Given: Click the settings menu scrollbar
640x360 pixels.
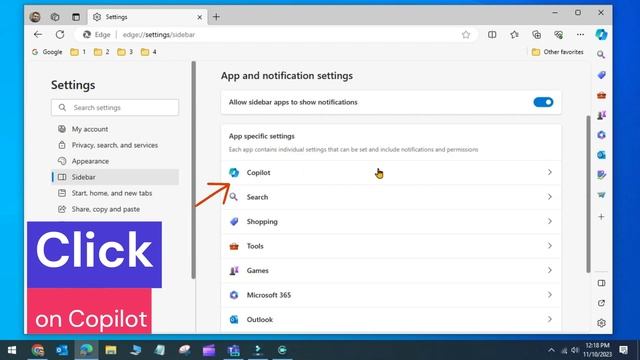Looking at the screenshot, I should pos(193,170).
